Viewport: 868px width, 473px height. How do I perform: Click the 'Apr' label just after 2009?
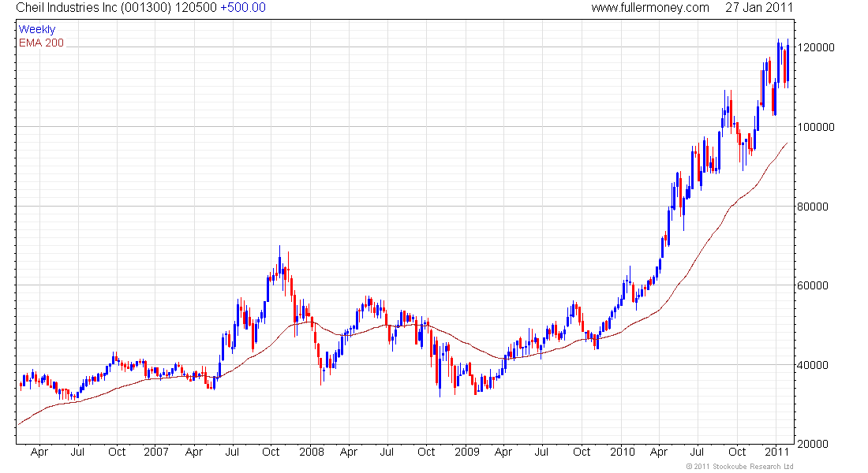point(503,453)
